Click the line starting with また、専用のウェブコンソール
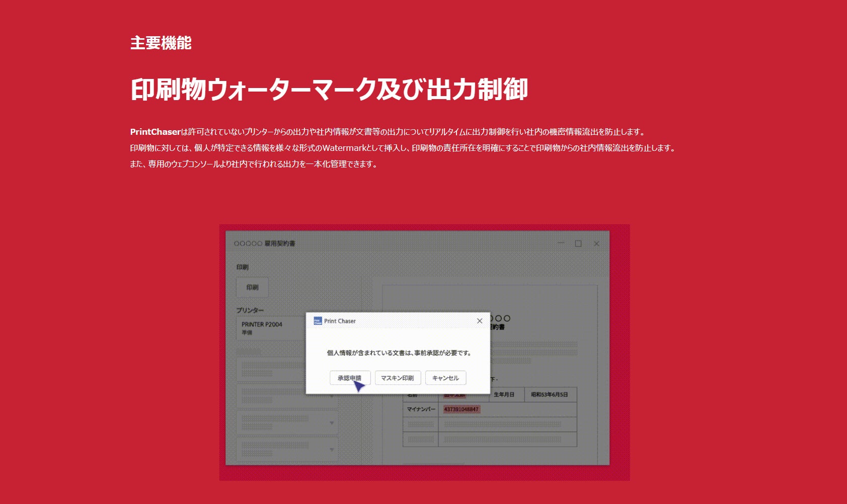Image resolution: width=847 pixels, height=504 pixels. pyautogui.click(x=254, y=164)
